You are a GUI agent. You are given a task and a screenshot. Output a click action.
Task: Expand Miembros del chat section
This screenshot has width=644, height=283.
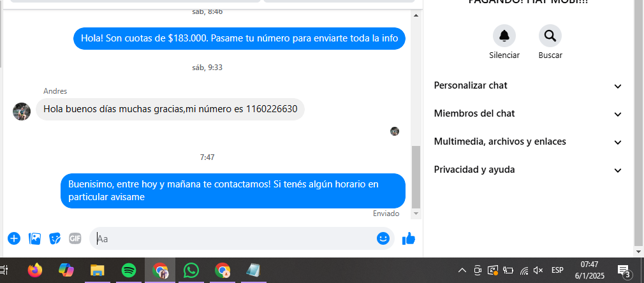(528, 113)
